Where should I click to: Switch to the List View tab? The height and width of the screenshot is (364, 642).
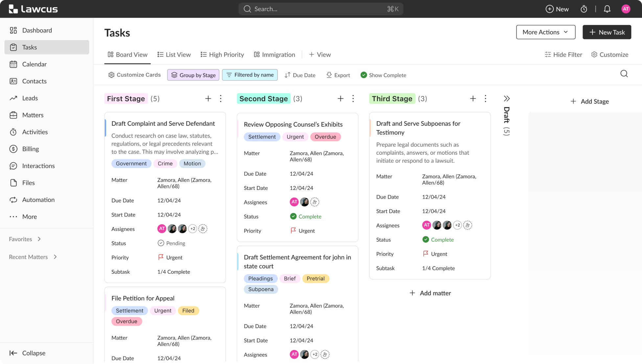point(174,55)
